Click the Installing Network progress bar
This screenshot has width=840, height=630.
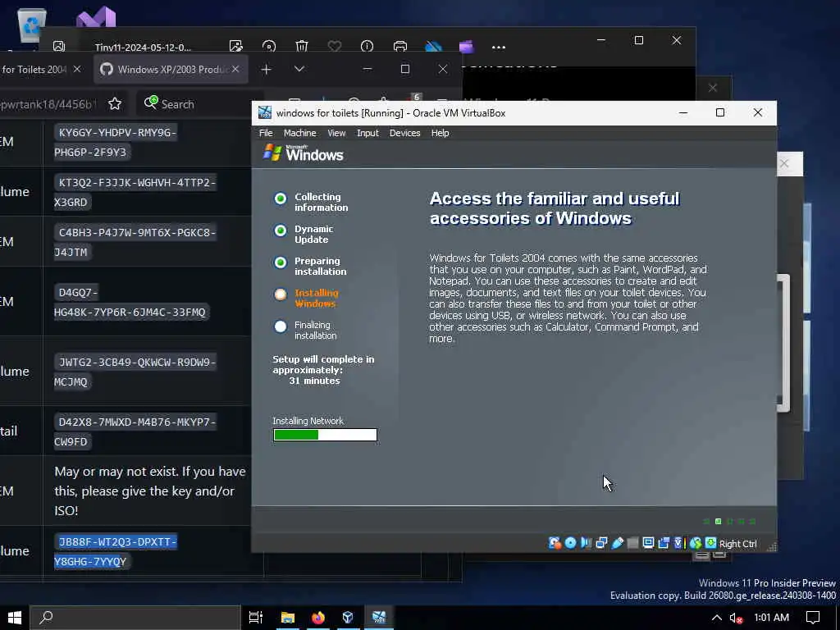[325, 435]
